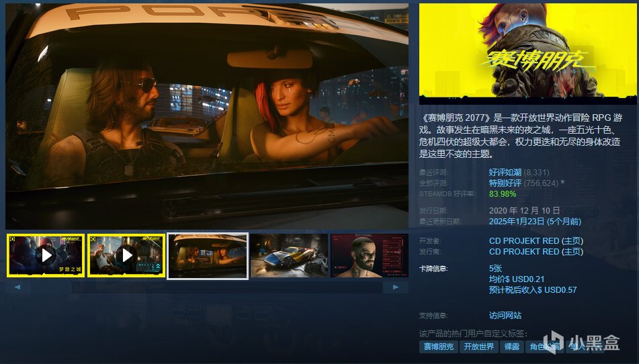The width and height of the screenshot is (639, 364).
Task: Select the 赛博朋克 tag
Action: click(439, 347)
